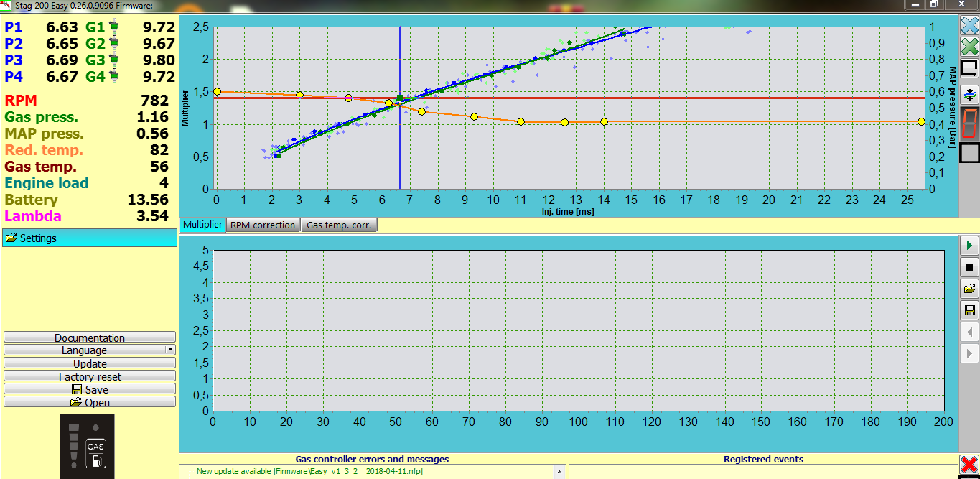This screenshot has width=980, height=479.
Task: Click the rectangle-with-arrow icon
Action: point(969,68)
